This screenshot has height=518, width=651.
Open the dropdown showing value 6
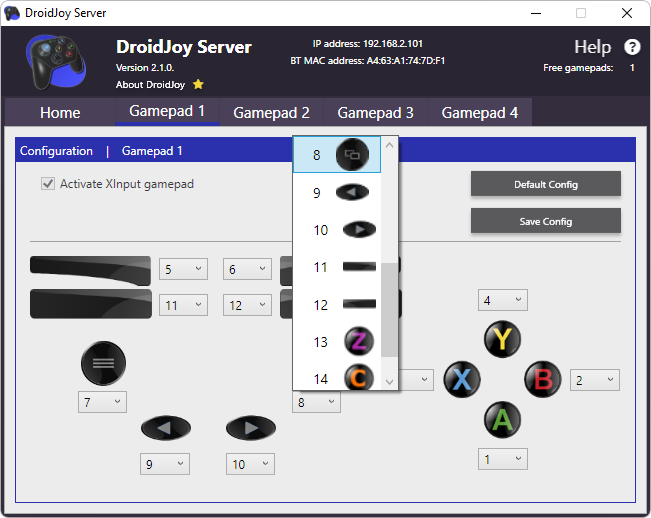pyautogui.click(x=247, y=269)
